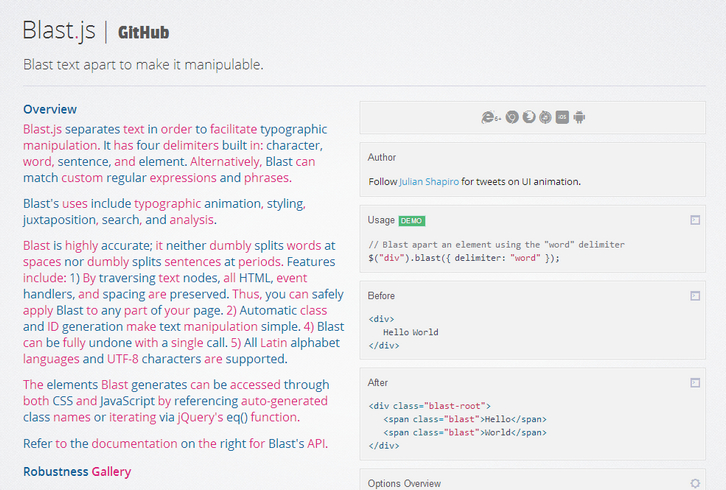Viewport: 726px width, 490px height.
Task: Open the GitHub link in header
Action: [x=143, y=32]
